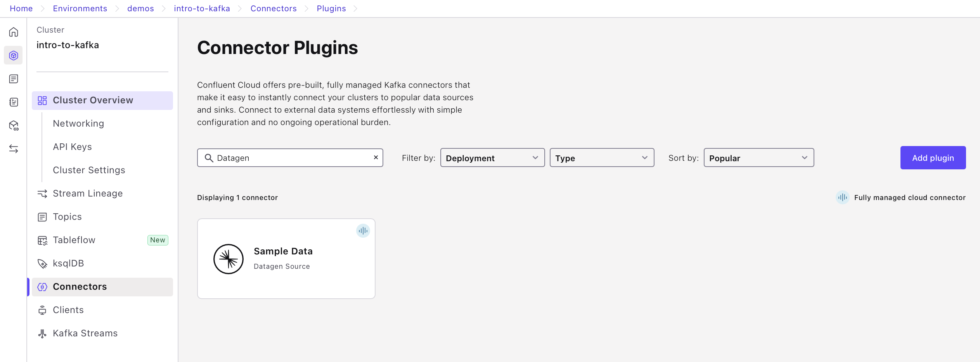Open the Deployment filter dropdown
Viewport: 980px width, 362px height.
493,158
